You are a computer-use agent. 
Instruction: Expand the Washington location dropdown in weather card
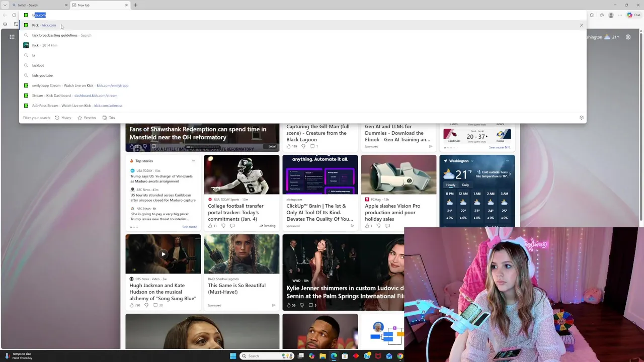pyautogui.click(x=472, y=161)
